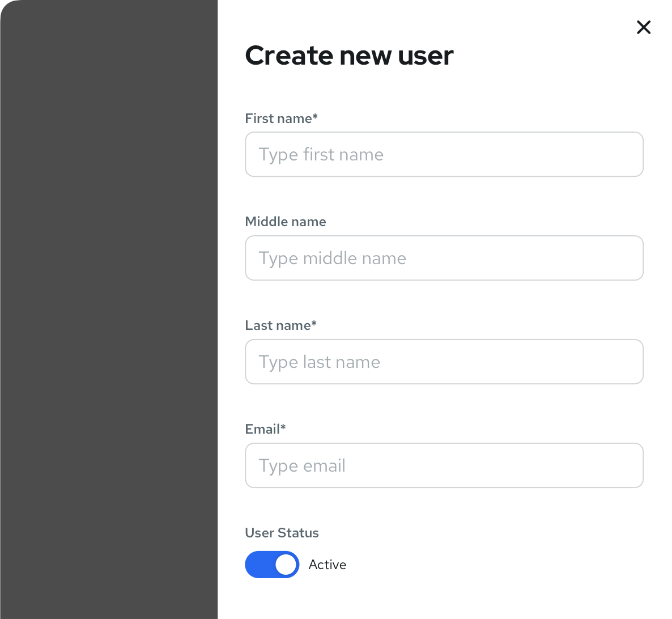
Task: Click the Email field label
Action: 262,429
